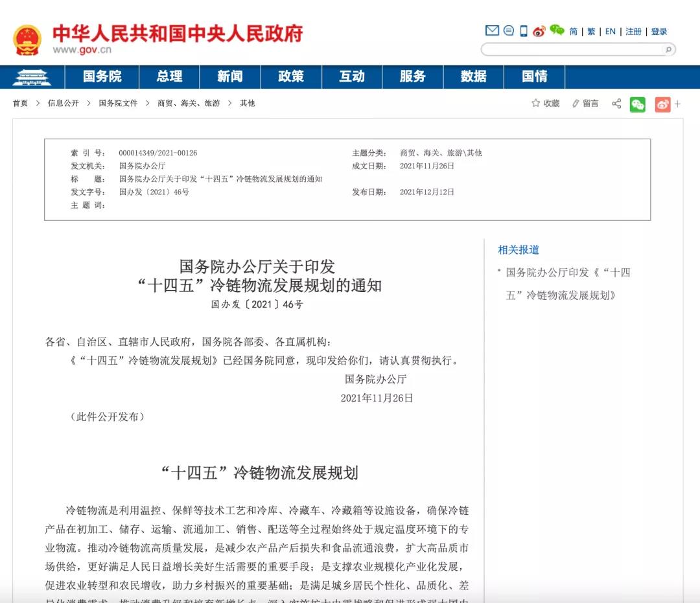Click the share icon beside 留言
This screenshot has width=700, height=603.
point(616,104)
